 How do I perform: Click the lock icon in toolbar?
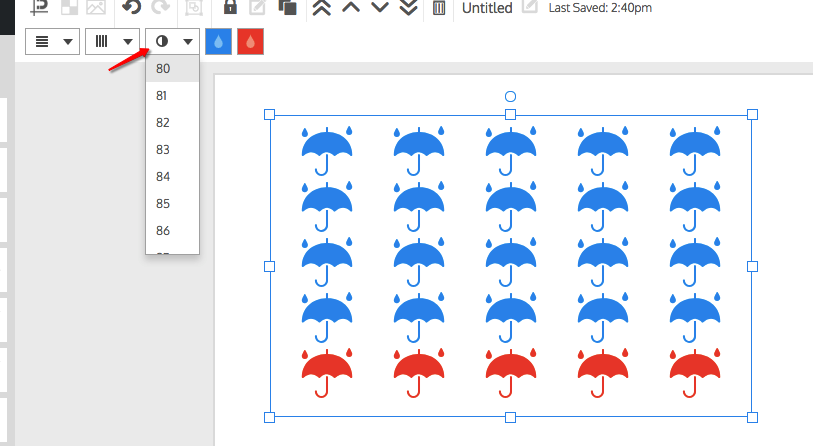[x=230, y=8]
